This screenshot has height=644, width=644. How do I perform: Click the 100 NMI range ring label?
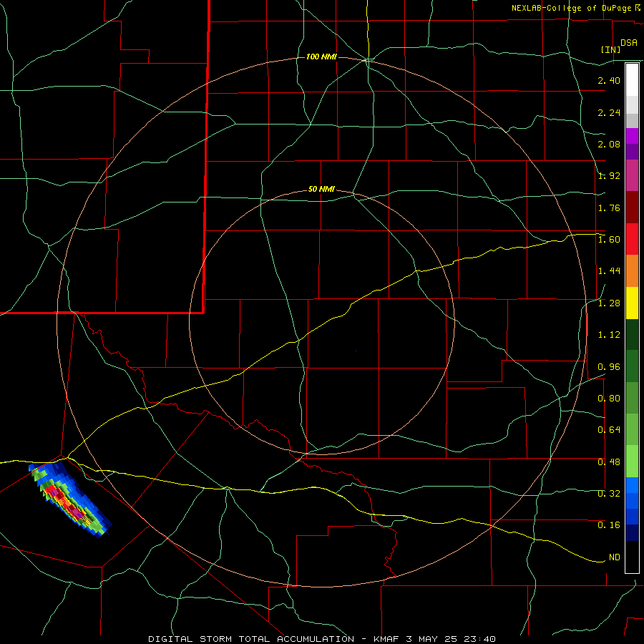321,57
